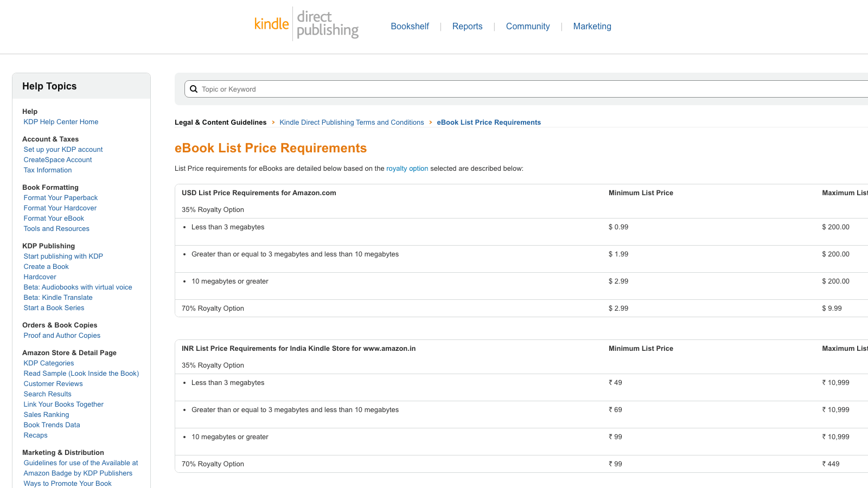Image resolution: width=868 pixels, height=488 pixels.
Task: Open Tax Information help topic
Action: coord(48,170)
